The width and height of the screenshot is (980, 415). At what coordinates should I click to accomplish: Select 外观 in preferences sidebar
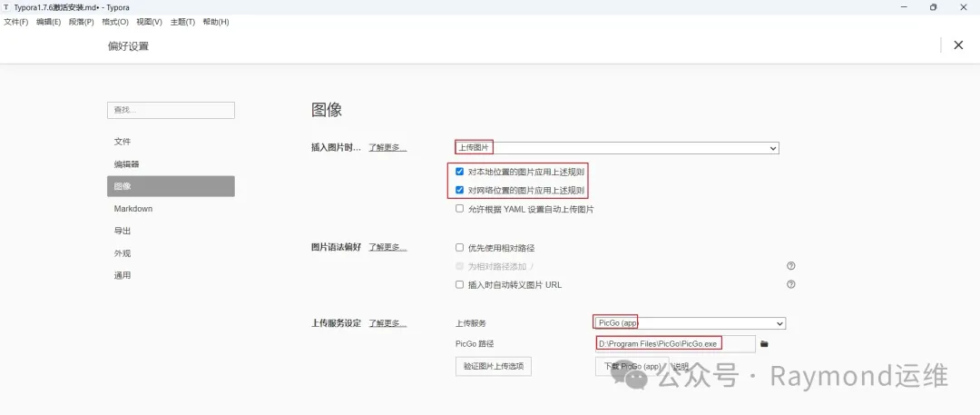pyautogui.click(x=171, y=253)
